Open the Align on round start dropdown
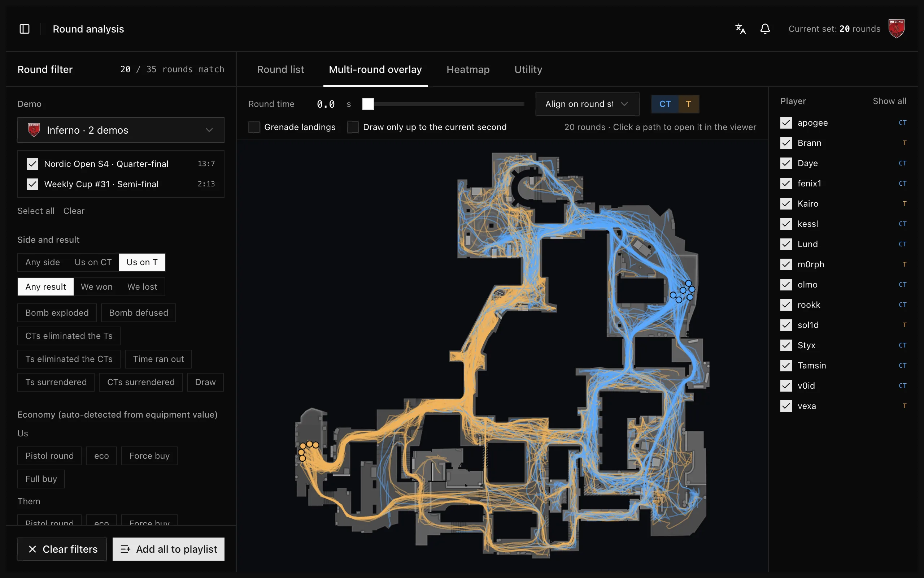This screenshot has height=578, width=924. point(587,104)
